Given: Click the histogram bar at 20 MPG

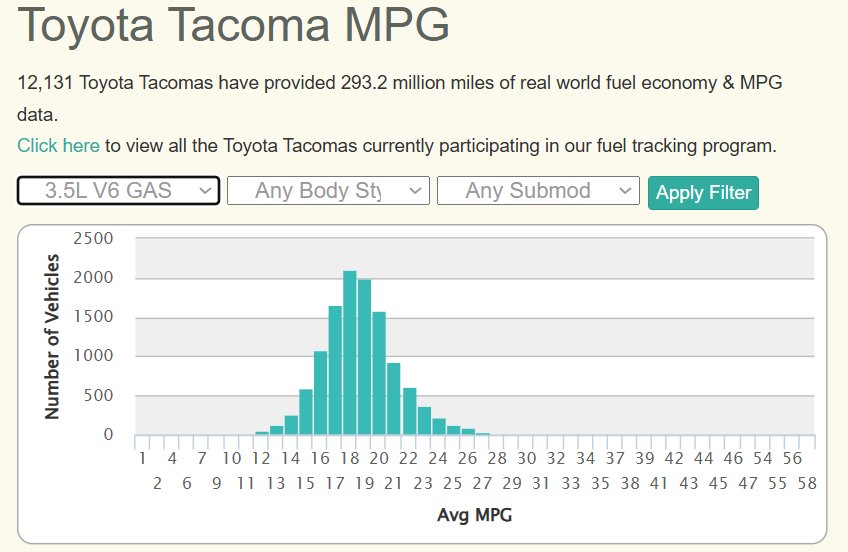Looking at the screenshot, I should (379, 373).
